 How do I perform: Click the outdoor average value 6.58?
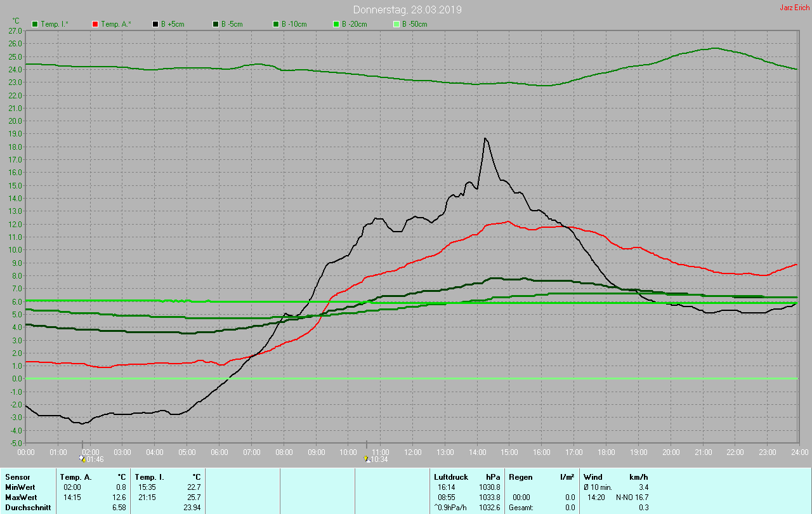[x=119, y=508]
